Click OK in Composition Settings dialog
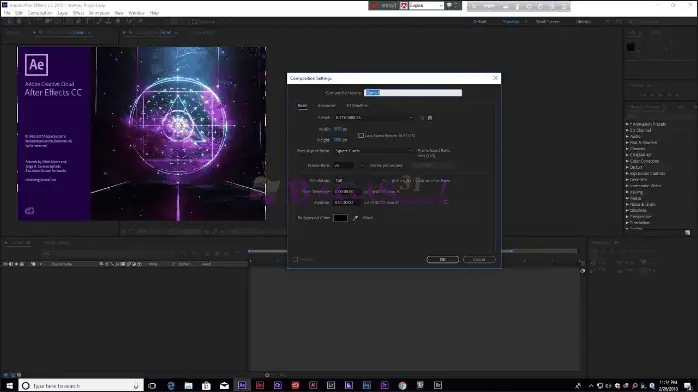This screenshot has width=698, height=392. point(442,259)
